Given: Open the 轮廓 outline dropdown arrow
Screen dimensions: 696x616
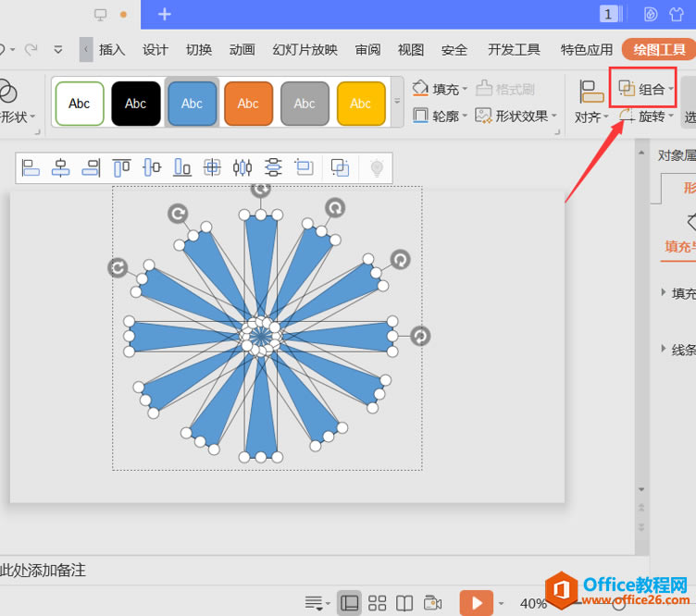Looking at the screenshot, I should coord(465,117).
